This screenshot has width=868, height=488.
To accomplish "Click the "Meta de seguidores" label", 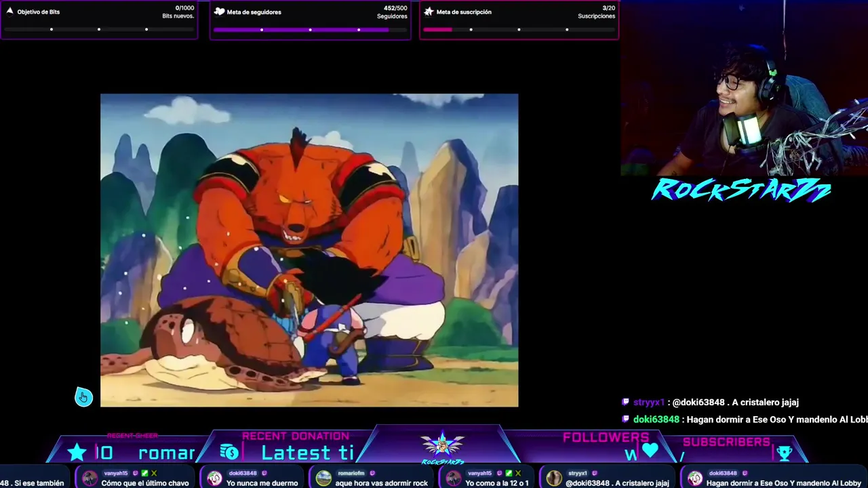I will [x=254, y=12].
